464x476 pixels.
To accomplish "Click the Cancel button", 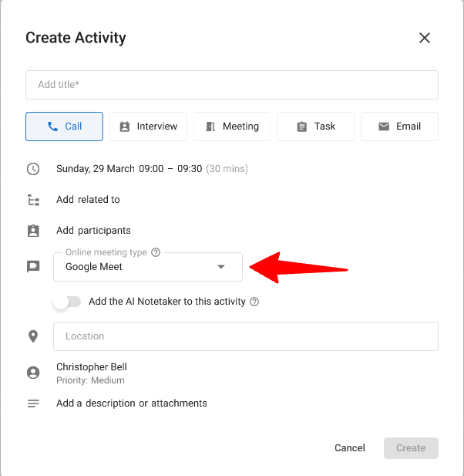I will tap(350, 448).
